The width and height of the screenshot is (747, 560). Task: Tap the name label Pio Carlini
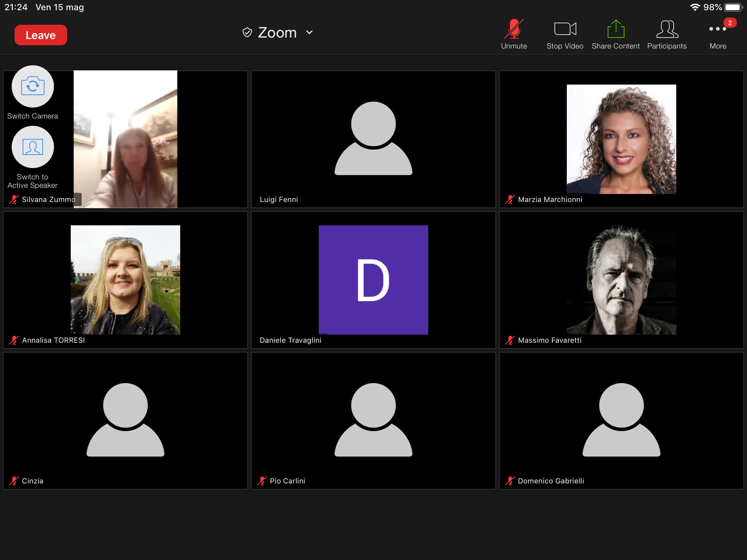click(287, 481)
